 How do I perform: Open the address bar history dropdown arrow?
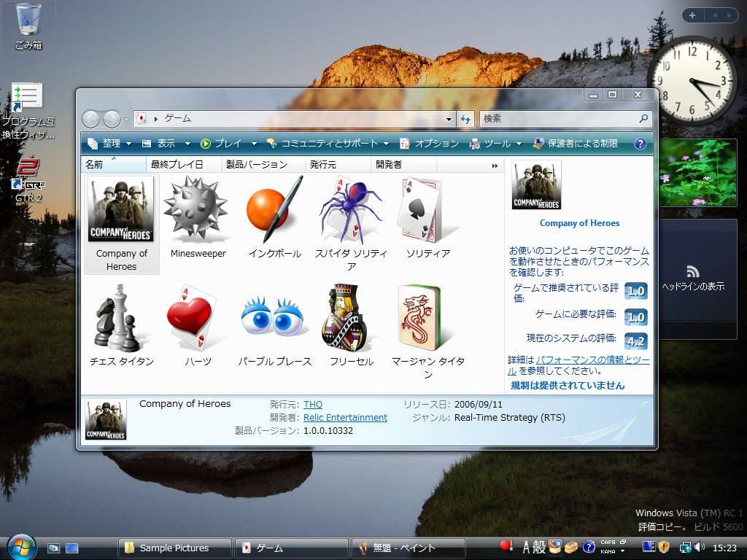[449, 119]
